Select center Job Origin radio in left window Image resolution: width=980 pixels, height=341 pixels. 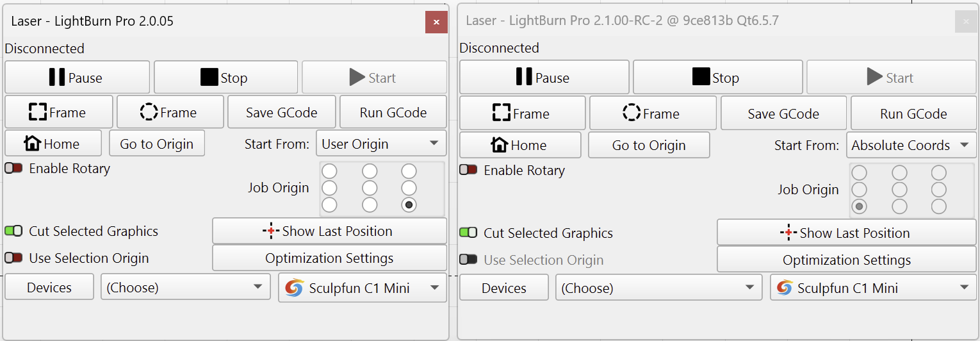369,188
